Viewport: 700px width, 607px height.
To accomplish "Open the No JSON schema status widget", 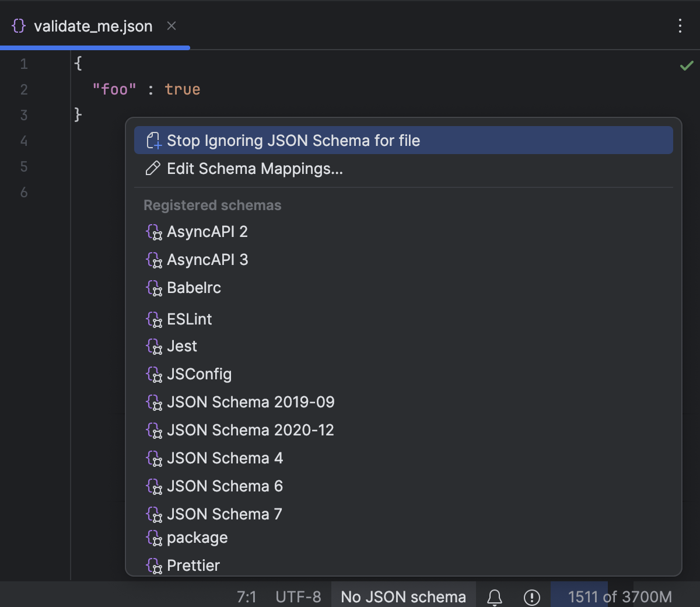I will coord(403,596).
